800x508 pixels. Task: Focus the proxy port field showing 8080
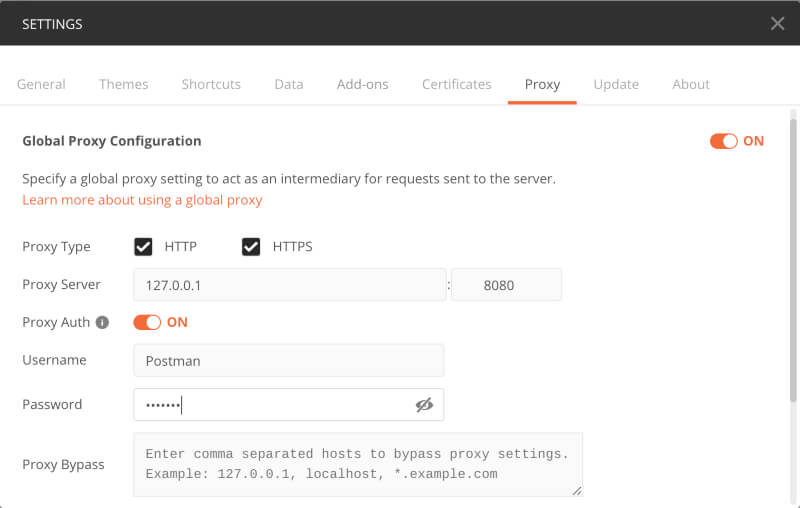[x=507, y=285]
